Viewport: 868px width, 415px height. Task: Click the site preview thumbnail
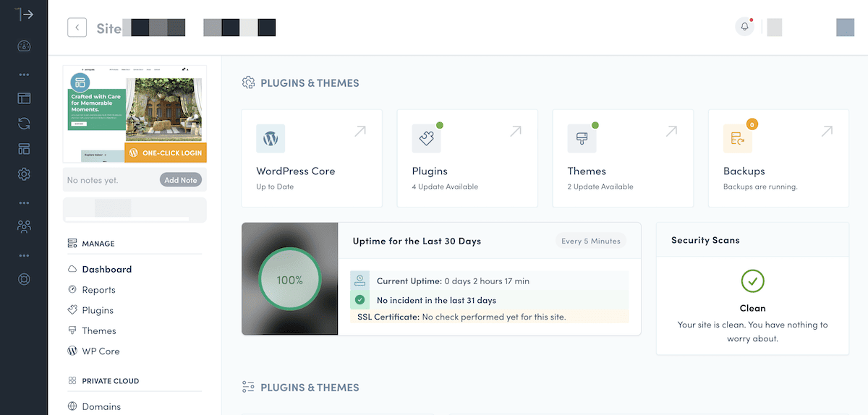click(135, 114)
